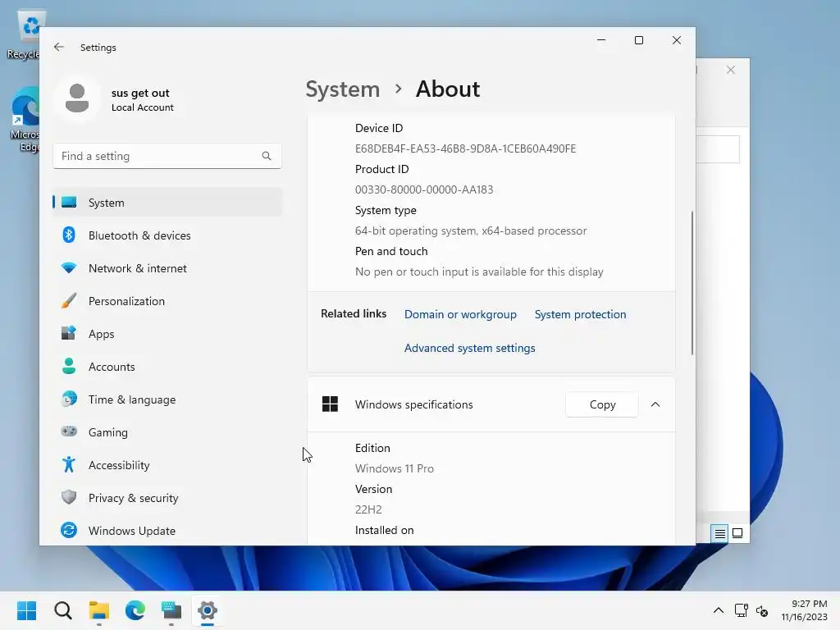
Task: Go to Accounts settings
Action: (167, 367)
